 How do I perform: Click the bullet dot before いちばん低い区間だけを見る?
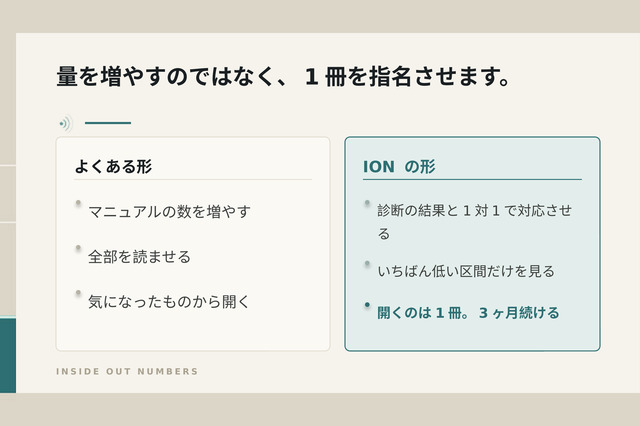coord(367,263)
